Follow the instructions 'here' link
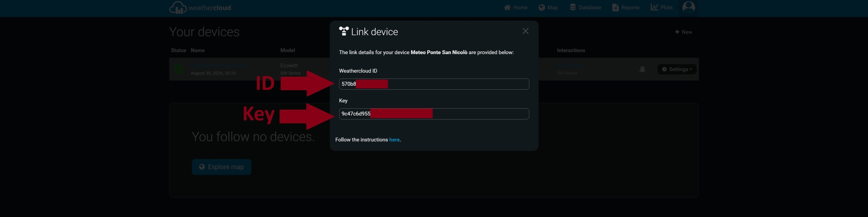 394,140
